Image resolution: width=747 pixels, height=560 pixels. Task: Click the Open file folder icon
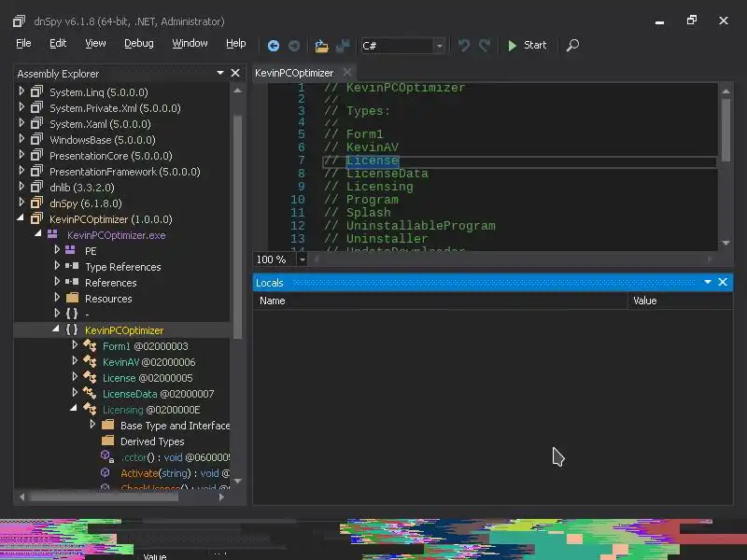(321, 46)
